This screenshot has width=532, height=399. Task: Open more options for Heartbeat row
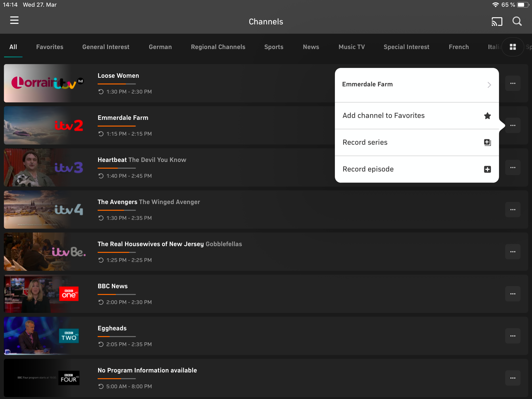(513, 168)
